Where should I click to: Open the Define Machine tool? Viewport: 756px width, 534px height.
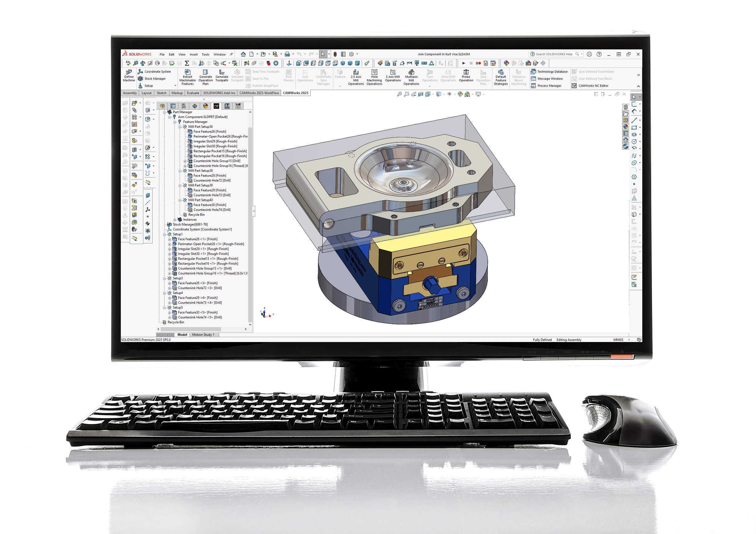(x=129, y=76)
